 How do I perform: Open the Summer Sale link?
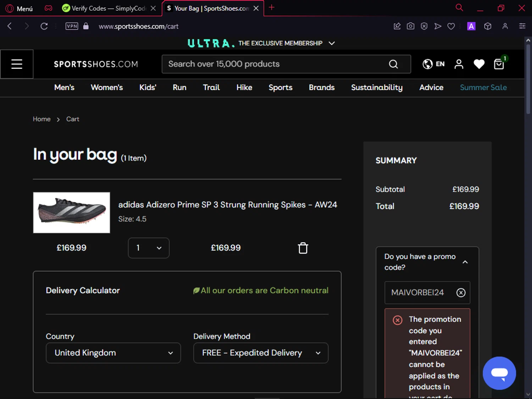483,88
